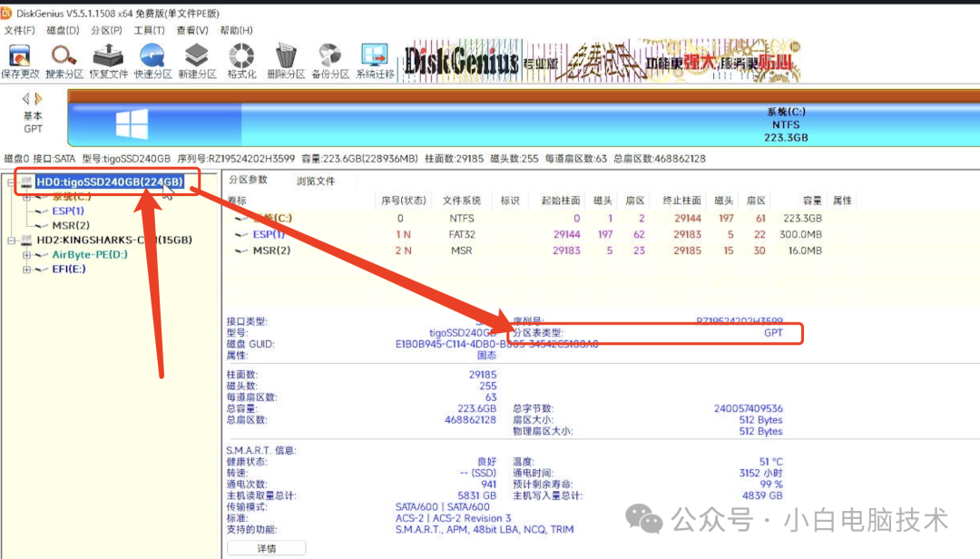Select AirByte-PE(D:) in the tree
The width and height of the screenshot is (980, 559).
click(x=90, y=254)
